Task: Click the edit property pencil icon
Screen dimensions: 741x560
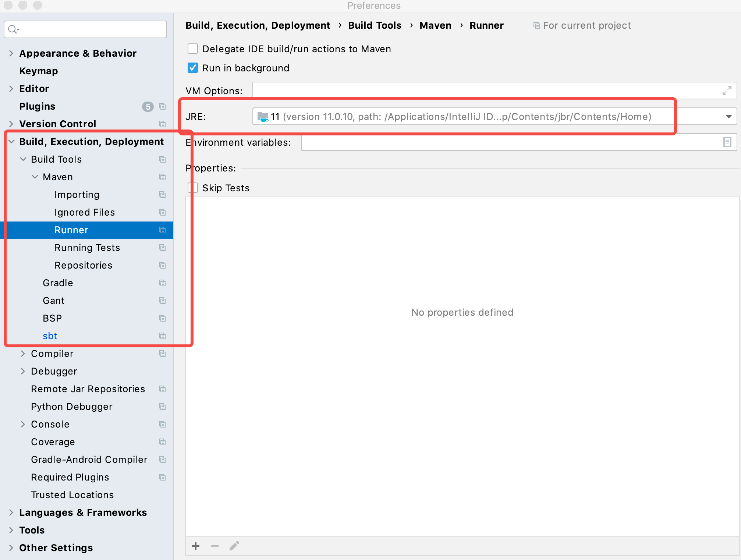Action: (x=234, y=546)
